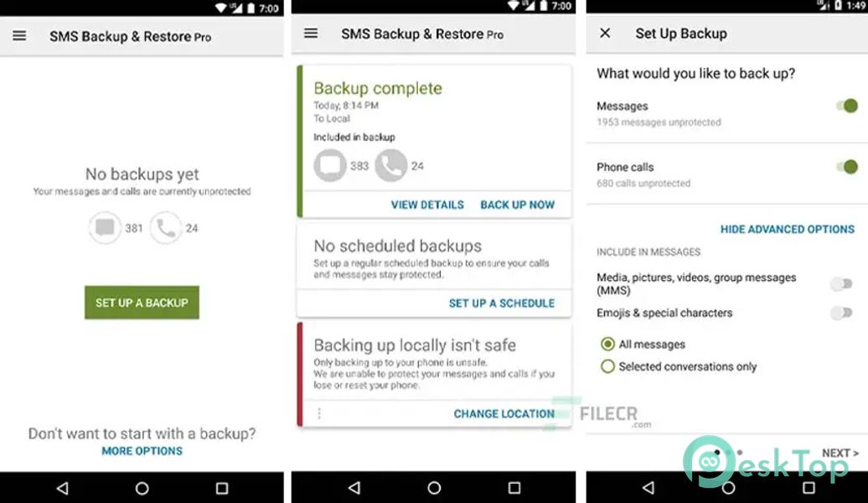Screen dimensions: 868x503
Task: Turn off Phone calls backup toggle
Action: coord(847,167)
